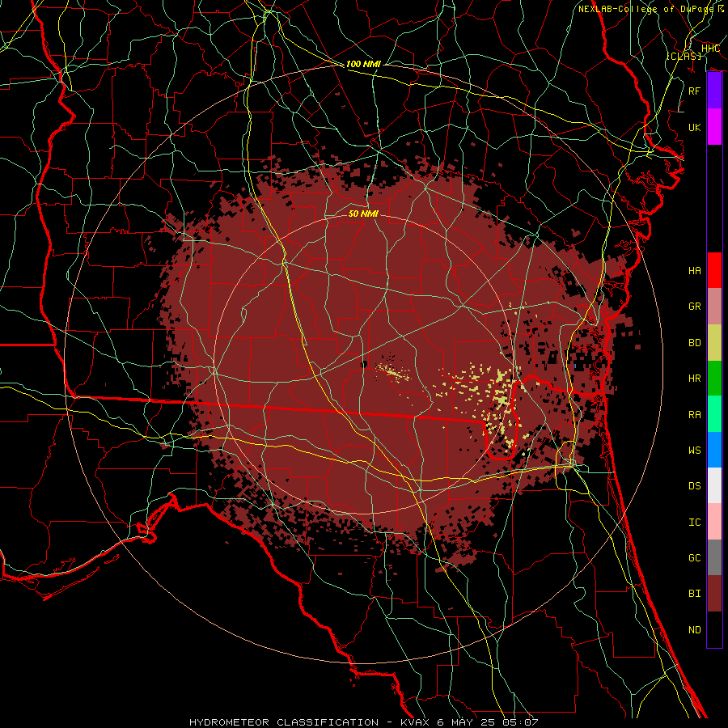The width and height of the screenshot is (728, 728).
Task: Click the 'KVAX' station identifier in caption
Action: pyautogui.click(x=415, y=722)
